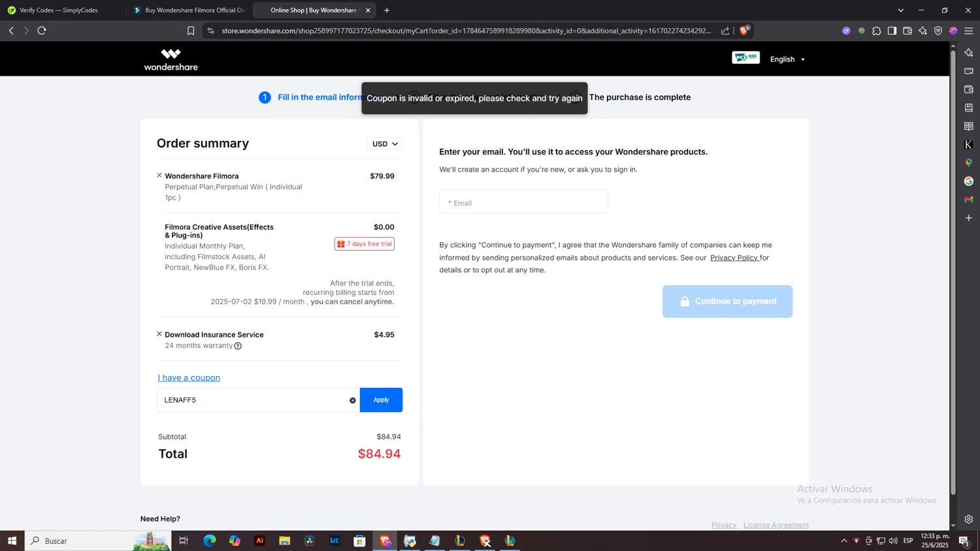The height and width of the screenshot is (551, 980).
Task: Go back in browser history
Action: click(x=11, y=31)
